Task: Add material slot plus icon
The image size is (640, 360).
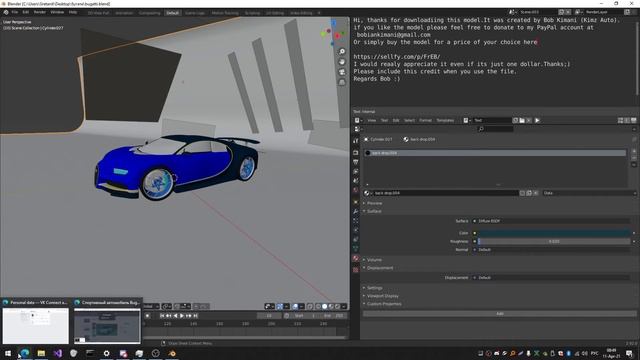Action: pos(634,151)
